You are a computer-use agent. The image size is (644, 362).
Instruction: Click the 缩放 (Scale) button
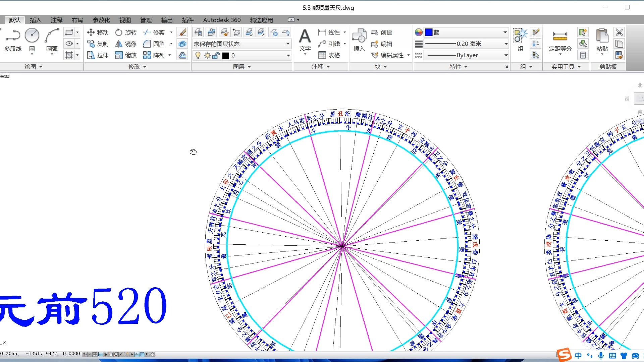point(126,55)
